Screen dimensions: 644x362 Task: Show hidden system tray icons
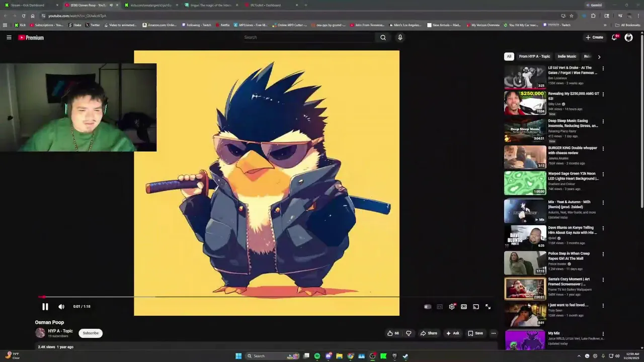coord(579,356)
